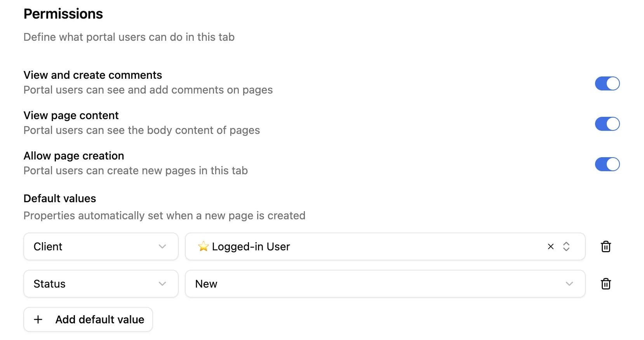The width and height of the screenshot is (644, 340).
Task: Click the plus icon on Add default value
Action: (x=38, y=319)
